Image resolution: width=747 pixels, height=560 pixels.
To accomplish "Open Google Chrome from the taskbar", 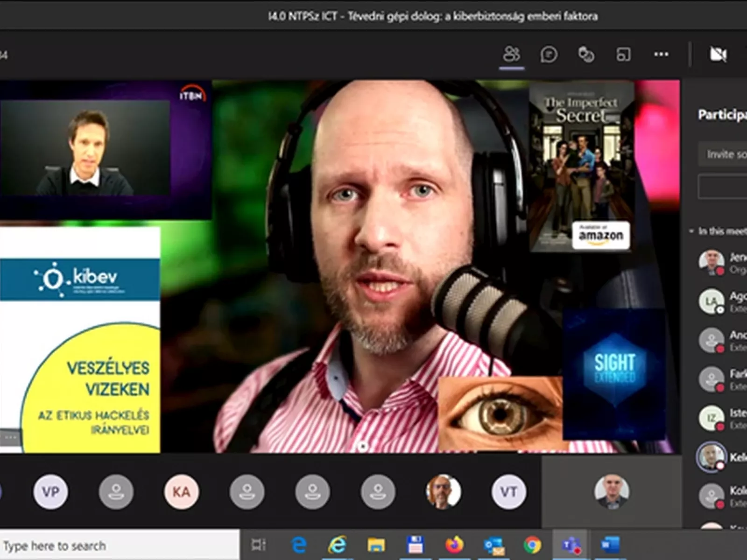I will pos(532,545).
